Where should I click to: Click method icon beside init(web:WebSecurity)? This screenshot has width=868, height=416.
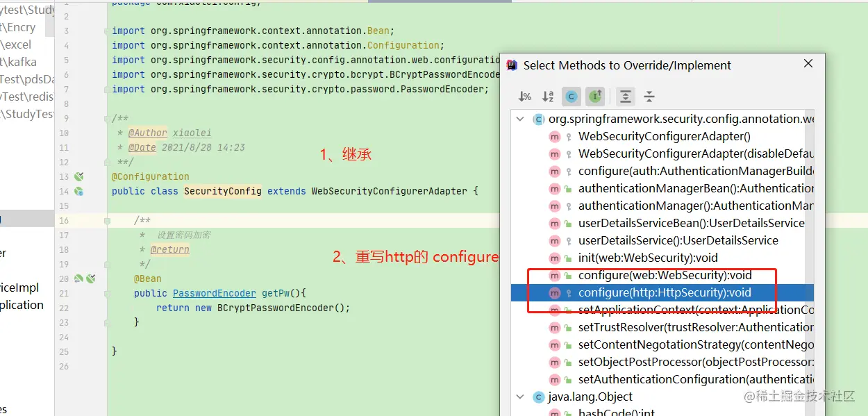point(555,258)
